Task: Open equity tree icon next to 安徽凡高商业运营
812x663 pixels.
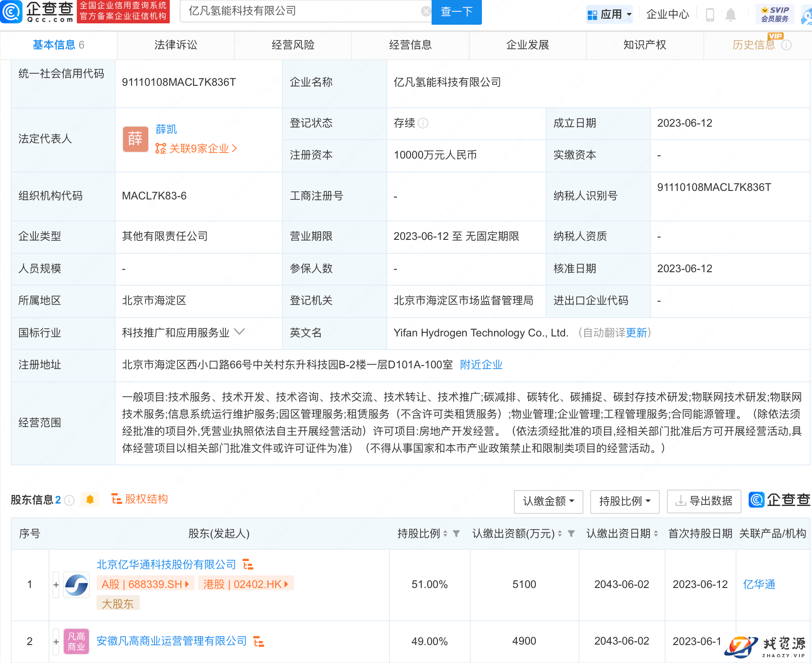Action: pyautogui.click(x=259, y=641)
